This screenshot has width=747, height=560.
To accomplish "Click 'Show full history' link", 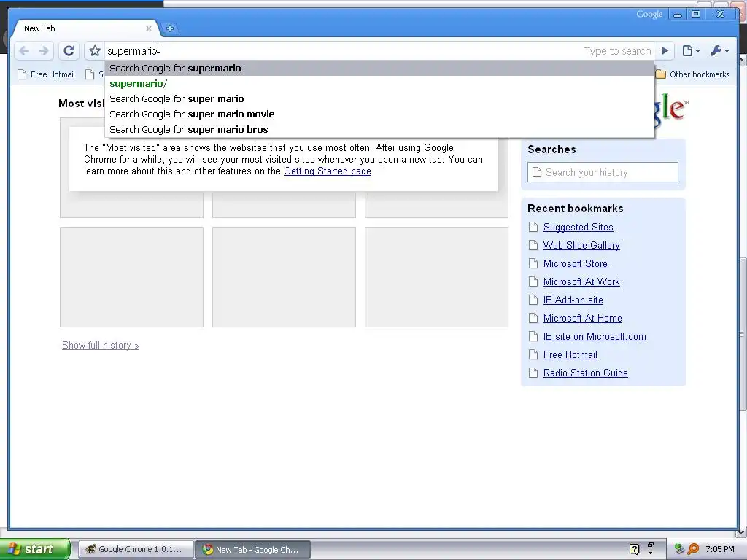I will tap(101, 345).
